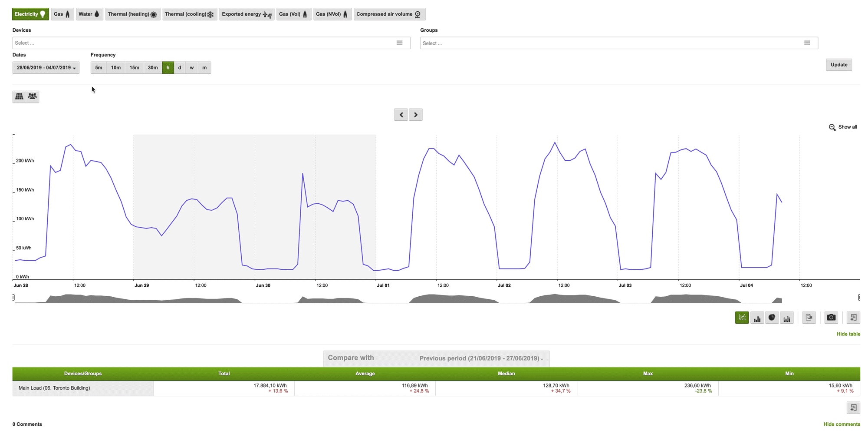The height and width of the screenshot is (434, 868).
Task: Open the date range dropdown 28/06/2019 - 04/07/2019
Action: coord(46,68)
